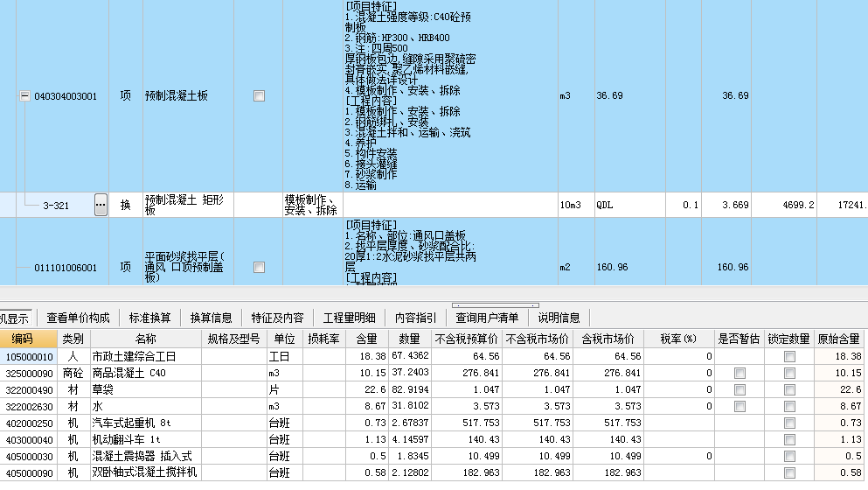Viewport: 868px width, 490px height.
Task: Open the 查询用户清单 tab
Action: (487, 318)
